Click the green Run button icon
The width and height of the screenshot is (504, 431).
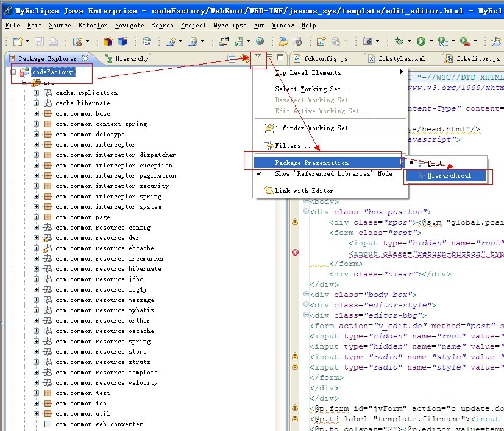point(421,41)
